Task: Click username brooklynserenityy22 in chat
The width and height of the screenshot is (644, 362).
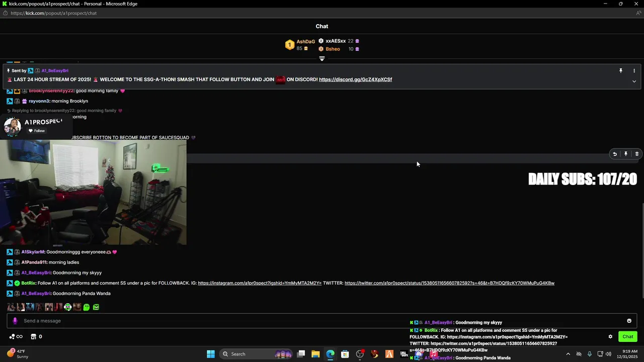Action: point(51,91)
